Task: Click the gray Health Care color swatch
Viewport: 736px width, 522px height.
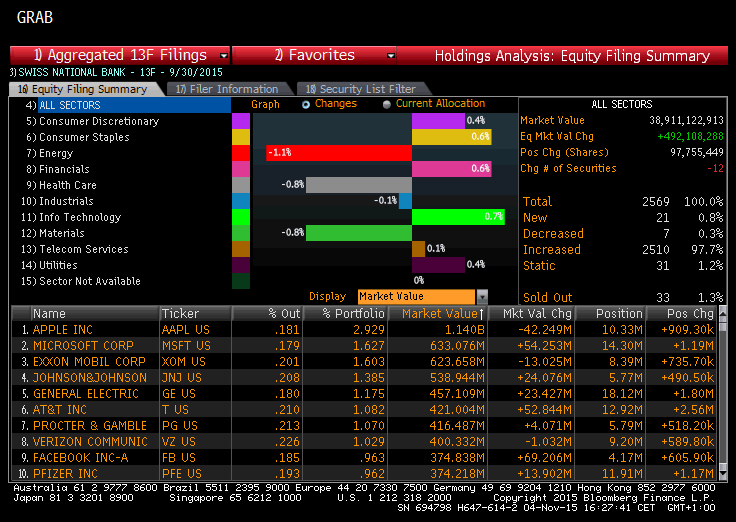Action: pos(241,185)
